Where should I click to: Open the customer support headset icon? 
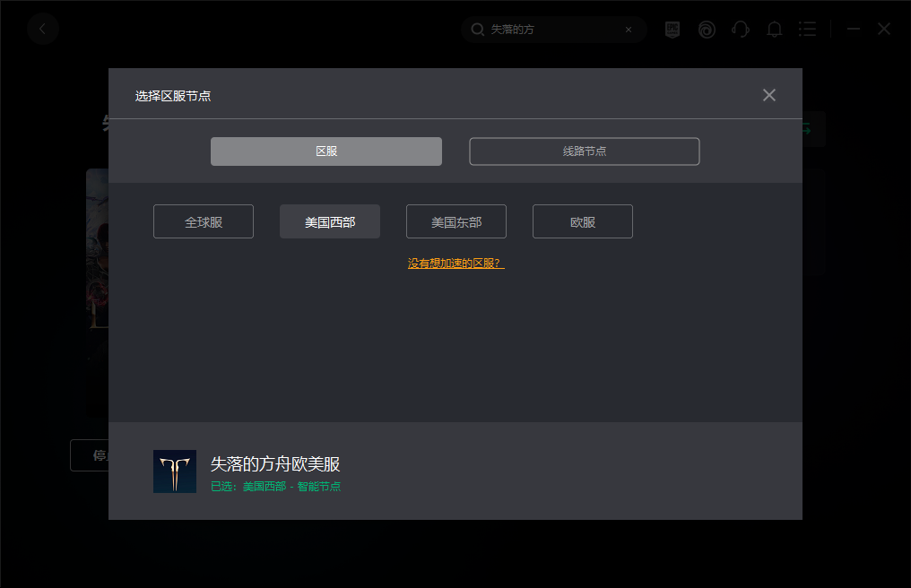tap(741, 29)
